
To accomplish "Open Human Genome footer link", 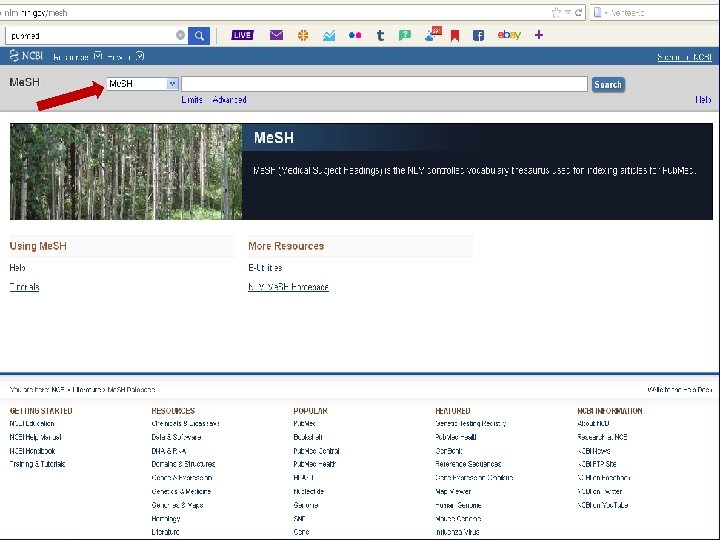I will coord(458,505).
